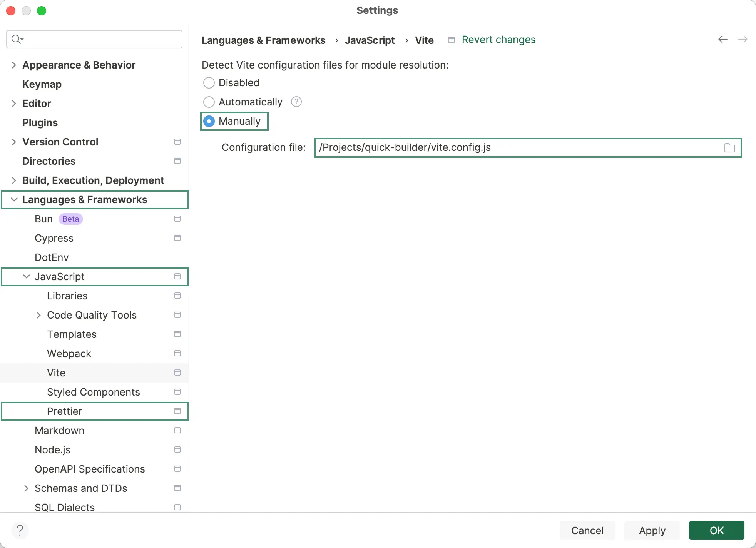Expand Build, Execution, Deployment section
The width and height of the screenshot is (756, 548).
point(14,180)
